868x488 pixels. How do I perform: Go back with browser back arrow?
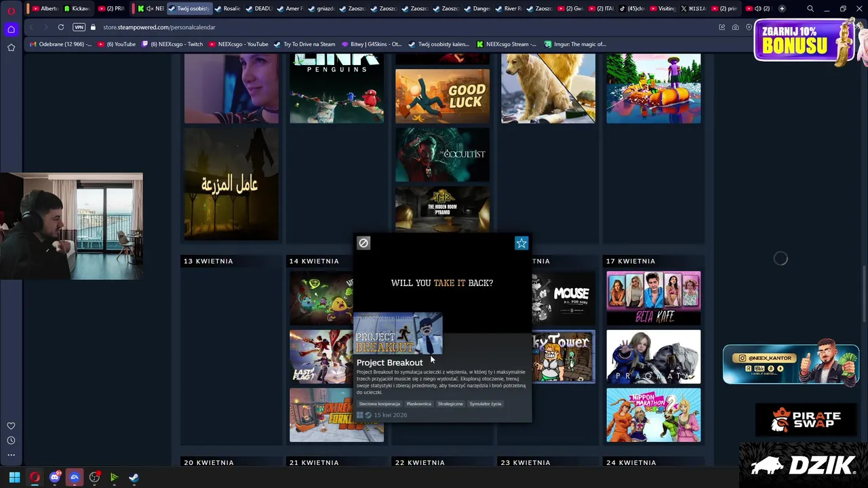tap(31, 27)
